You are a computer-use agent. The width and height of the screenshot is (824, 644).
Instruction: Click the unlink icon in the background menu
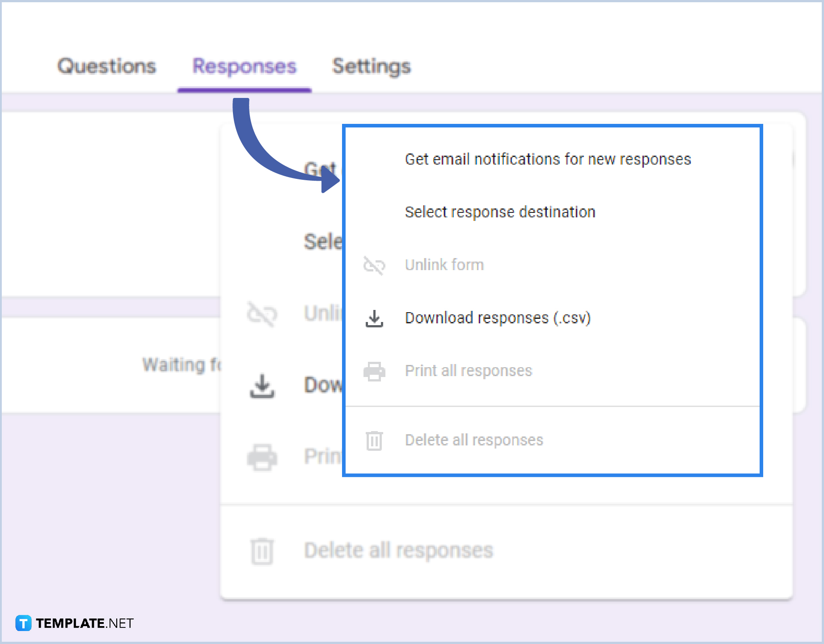pyautogui.click(x=262, y=314)
